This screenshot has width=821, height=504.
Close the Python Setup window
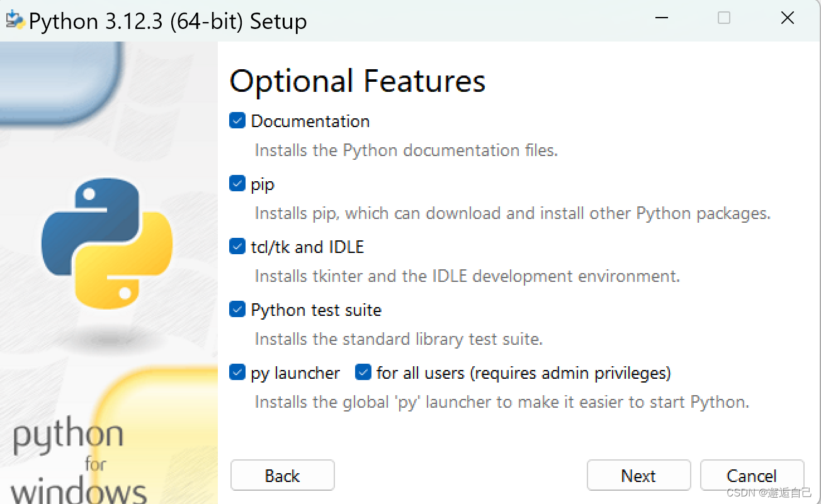pyautogui.click(x=788, y=18)
